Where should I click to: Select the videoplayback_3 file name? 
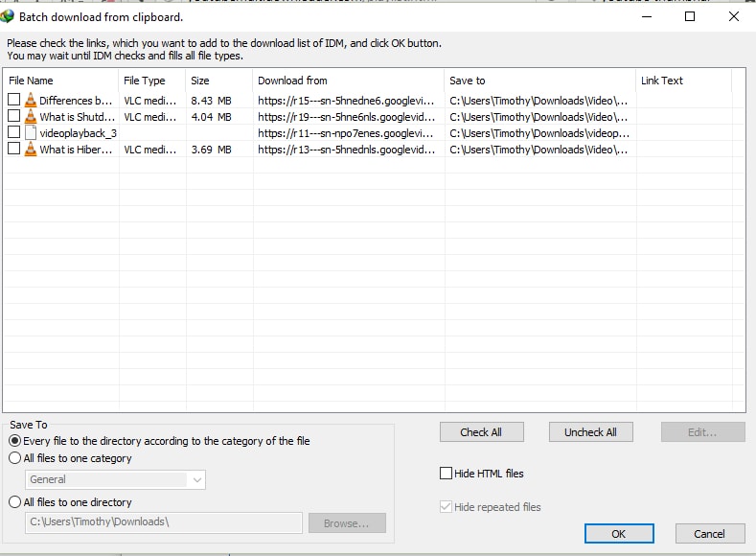click(79, 133)
